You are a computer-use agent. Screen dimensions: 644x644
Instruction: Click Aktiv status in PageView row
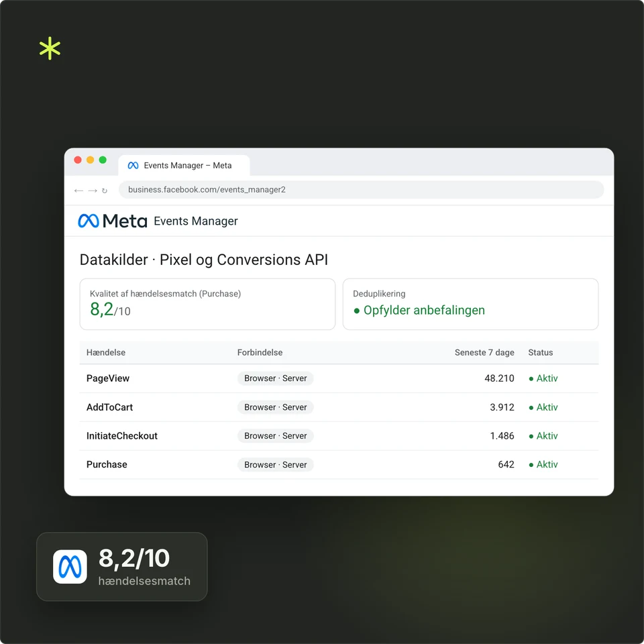pos(543,378)
